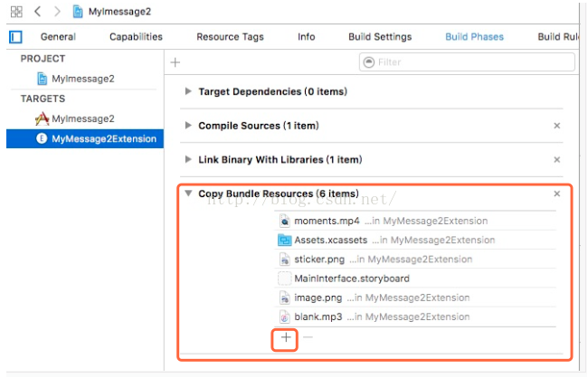588x378 pixels.
Task: Open the General tab
Action: point(58,37)
